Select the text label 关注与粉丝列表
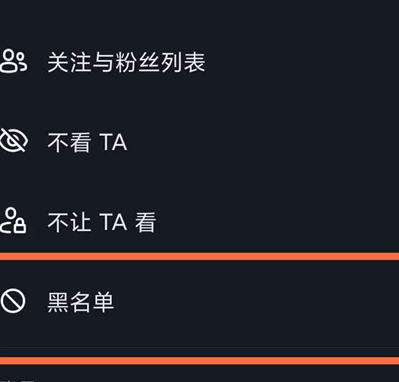Viewport: 399px width, 382px height. tap(126, 62)
